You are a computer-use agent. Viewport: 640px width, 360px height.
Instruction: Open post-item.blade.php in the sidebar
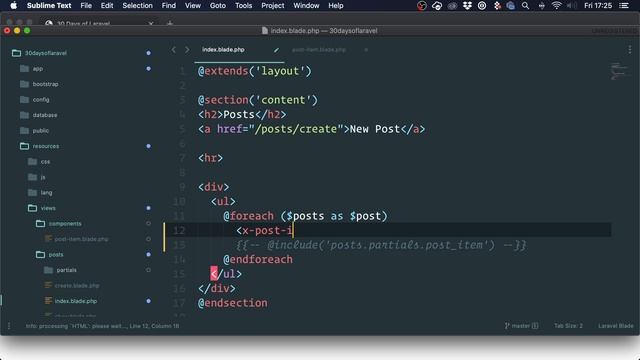81,239
